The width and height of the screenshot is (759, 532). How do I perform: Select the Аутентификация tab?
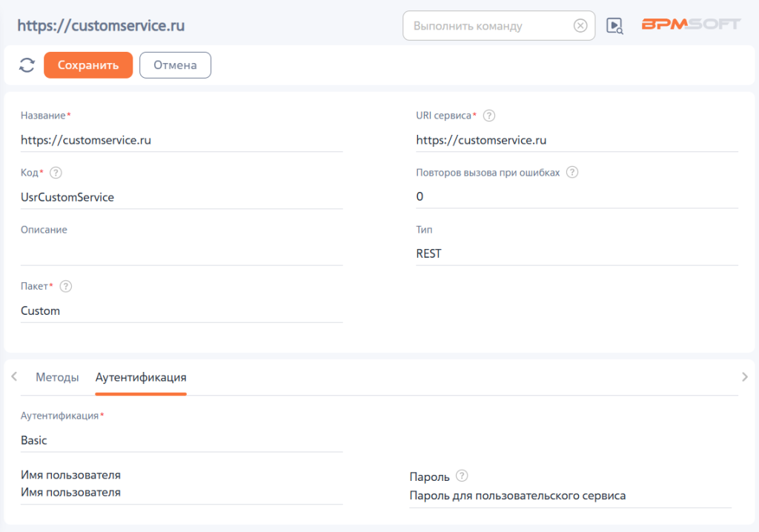coord(141,377)
